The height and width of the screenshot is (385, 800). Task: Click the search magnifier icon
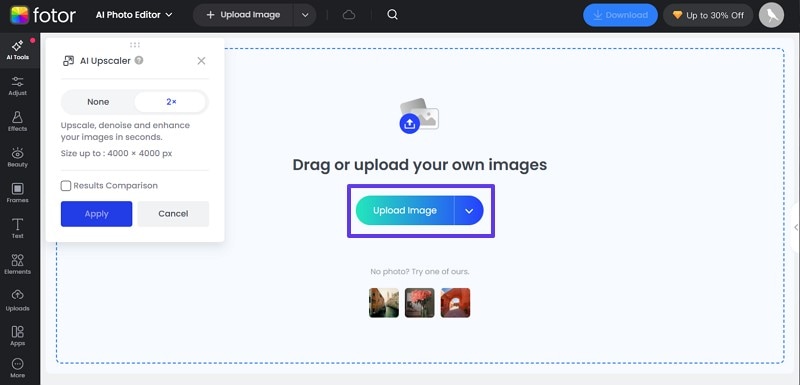pos(392,15)
